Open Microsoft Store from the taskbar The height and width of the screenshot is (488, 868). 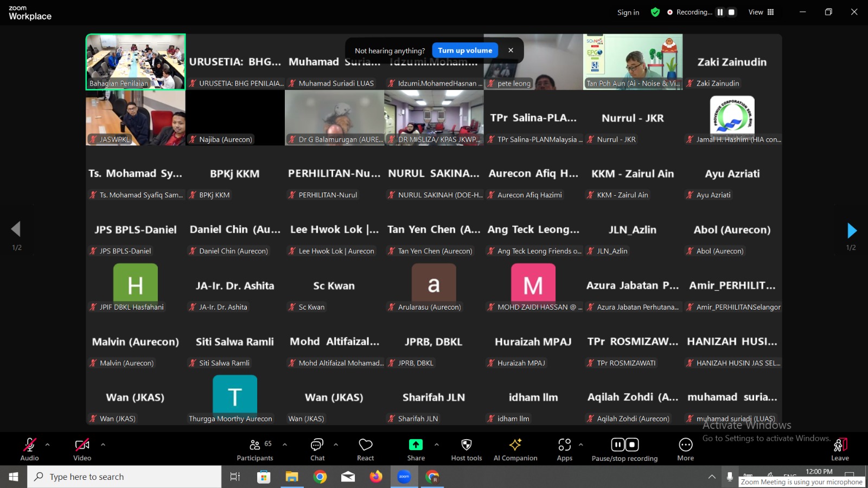(x=264, y=477)
